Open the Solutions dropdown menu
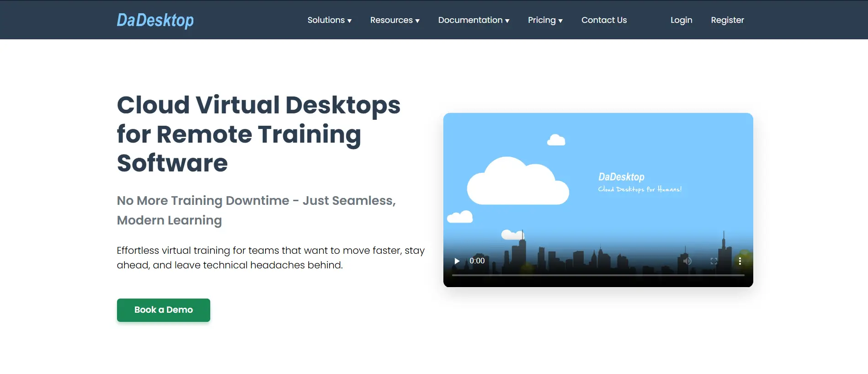This screenshot has width=868, height=374. coord(330,20)
